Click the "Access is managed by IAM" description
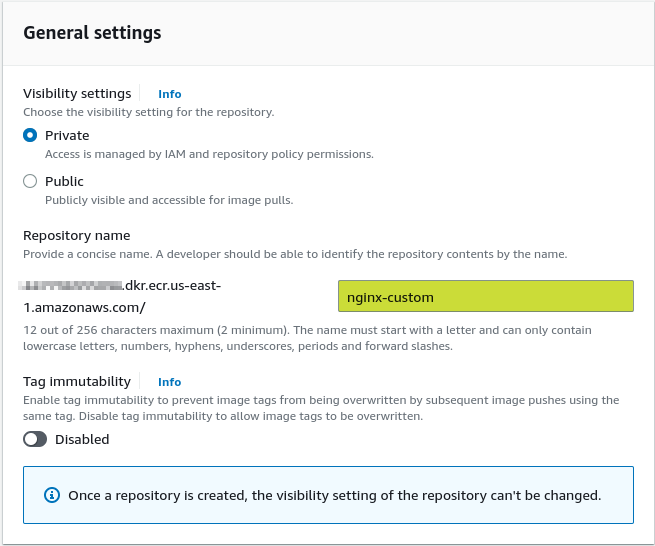This screenshot has height=546, width=655. (209, 154)
